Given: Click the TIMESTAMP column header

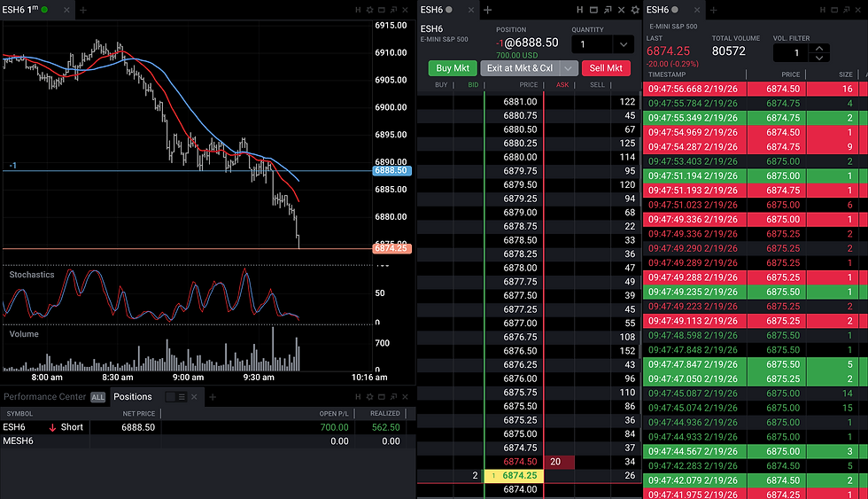Looking at the screenshot, I should (x=667, y=74).
